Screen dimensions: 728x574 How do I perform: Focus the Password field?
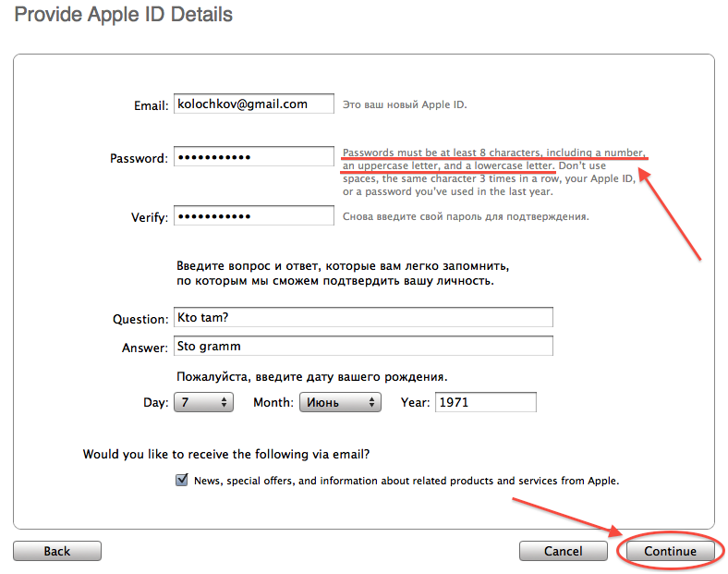tap(253, 156)
